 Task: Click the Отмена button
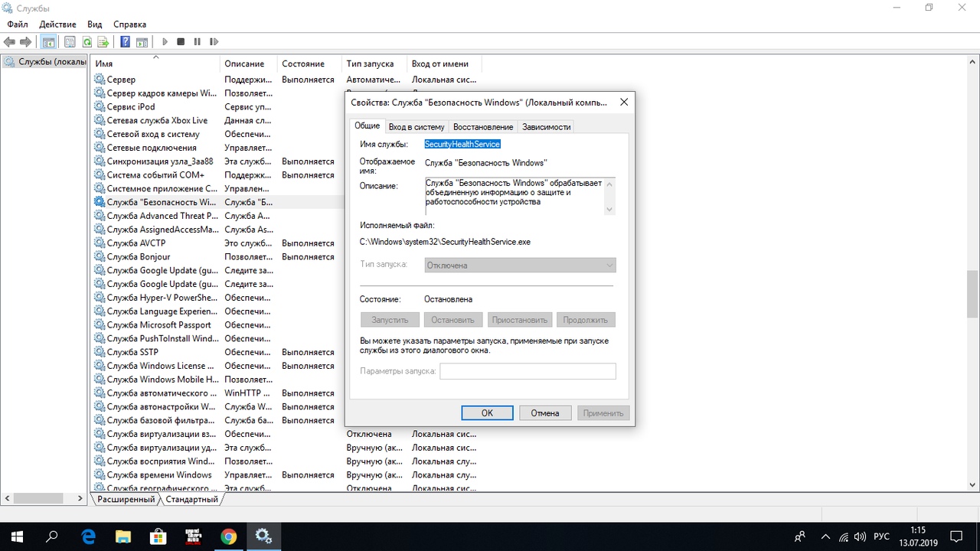pyautogui.click(x=545, y=412)
